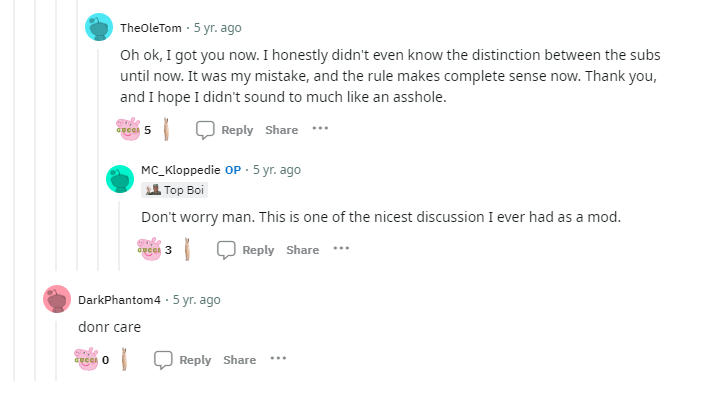Open more options on MC_Kloppedie's reply
The image size is (710, 396).
[x=341, y=248]
